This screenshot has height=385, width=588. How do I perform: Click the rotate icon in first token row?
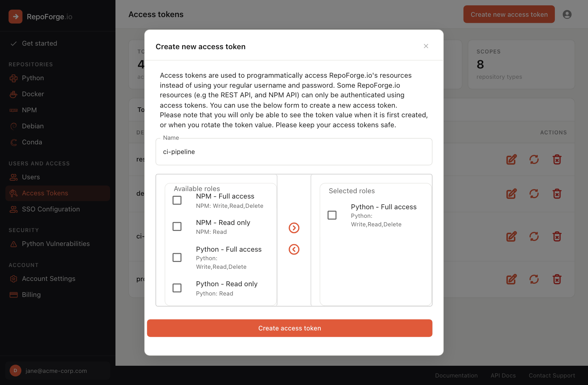(x=534, y=159)
